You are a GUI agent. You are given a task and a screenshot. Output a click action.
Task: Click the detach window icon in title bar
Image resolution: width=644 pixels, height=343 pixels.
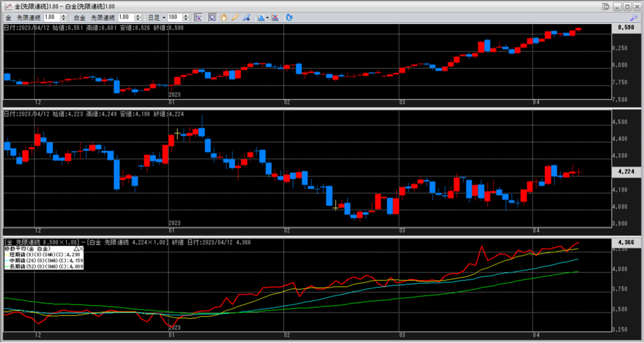click(x=605, y=6)
